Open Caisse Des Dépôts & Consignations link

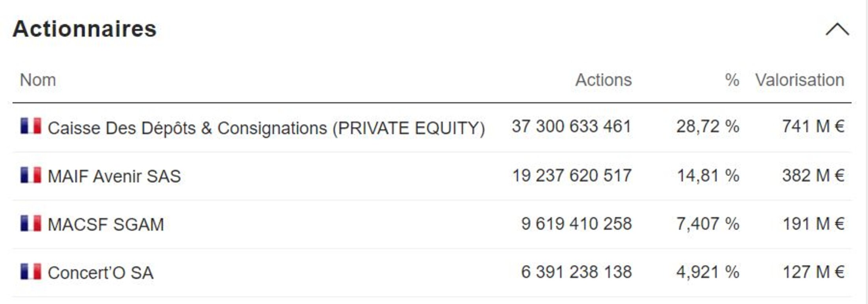click(x=266, y=128)
